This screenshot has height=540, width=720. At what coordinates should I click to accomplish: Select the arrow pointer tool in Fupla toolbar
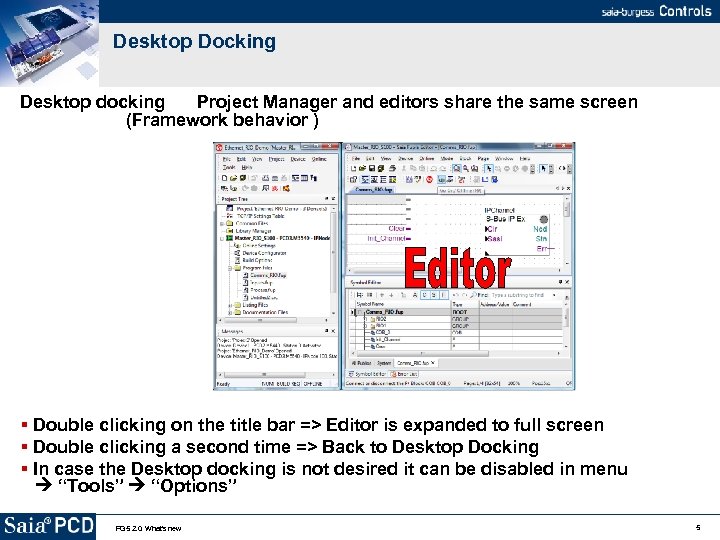[x=489, y=169]
